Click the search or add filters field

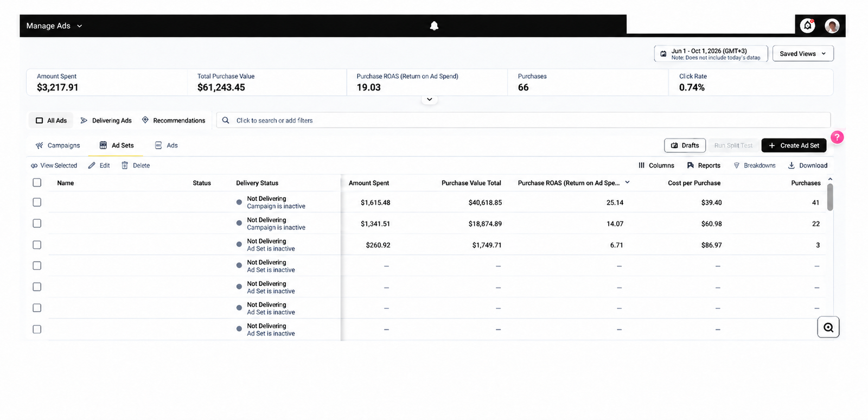click(x=524, y=120)
